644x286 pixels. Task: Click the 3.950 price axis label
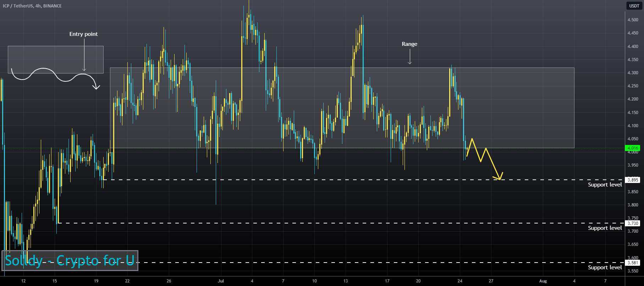coord(633,165)
